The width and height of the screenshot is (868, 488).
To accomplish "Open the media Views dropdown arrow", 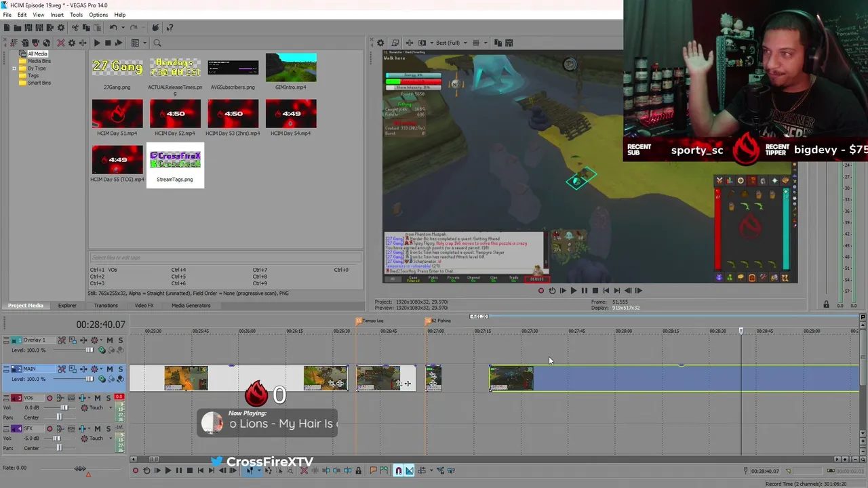I will 144,43.
